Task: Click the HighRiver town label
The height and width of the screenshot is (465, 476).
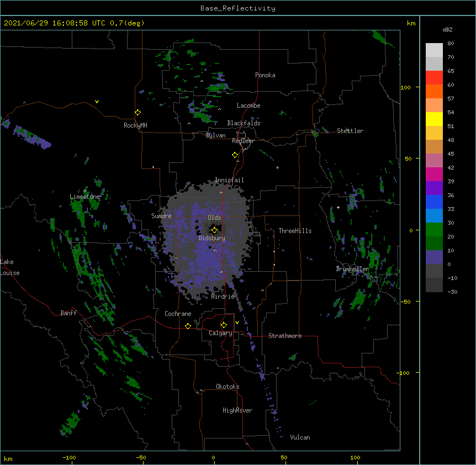Action: (x=237, y=410)
